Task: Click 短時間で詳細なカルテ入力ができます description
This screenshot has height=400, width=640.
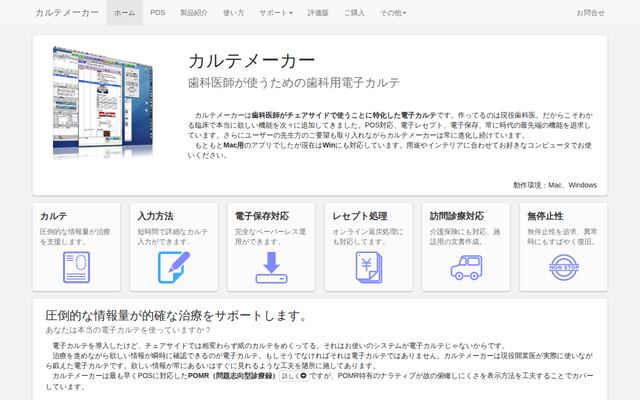Action: pyautogui.click(x=173, y=237)
